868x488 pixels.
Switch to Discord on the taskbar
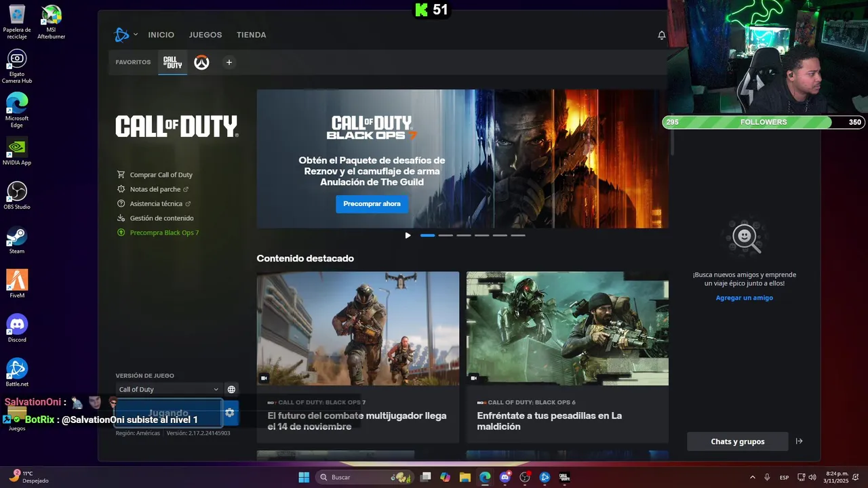pos(505,477)
